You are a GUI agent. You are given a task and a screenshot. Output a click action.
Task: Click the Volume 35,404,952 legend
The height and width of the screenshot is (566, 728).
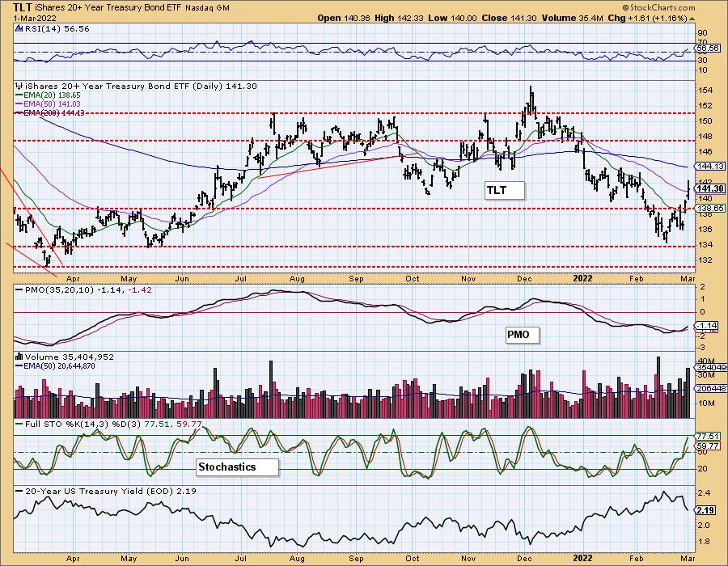(70, 357)
